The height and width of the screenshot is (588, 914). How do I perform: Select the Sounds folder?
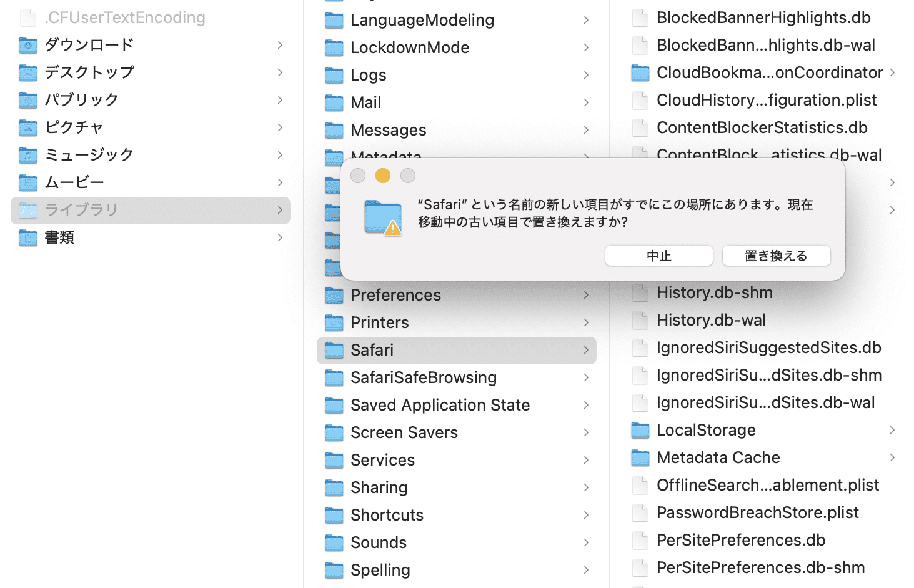pyautogui.click(x=457, y=542)
